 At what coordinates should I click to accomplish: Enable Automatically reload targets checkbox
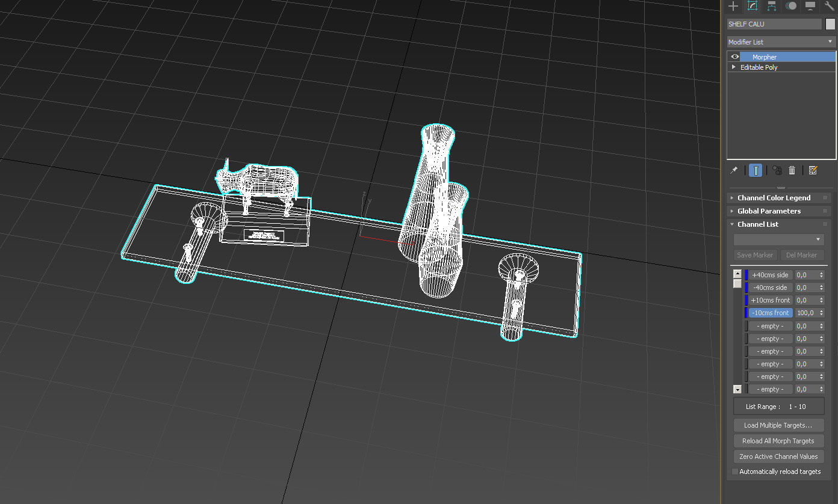(735, 472)
